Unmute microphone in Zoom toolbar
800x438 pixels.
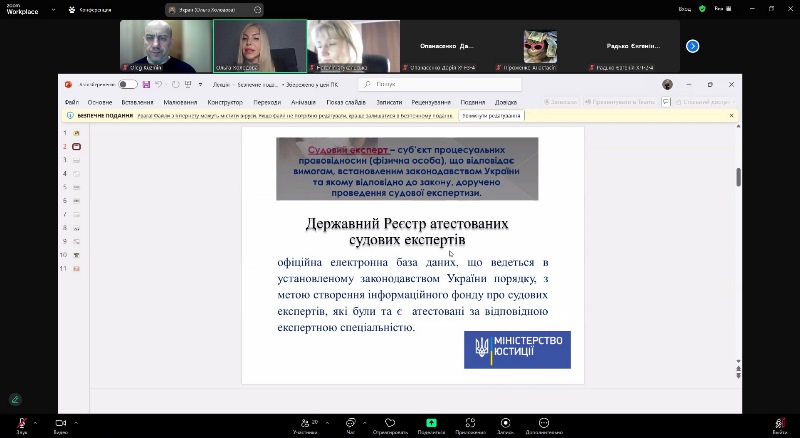pos(20,423)
